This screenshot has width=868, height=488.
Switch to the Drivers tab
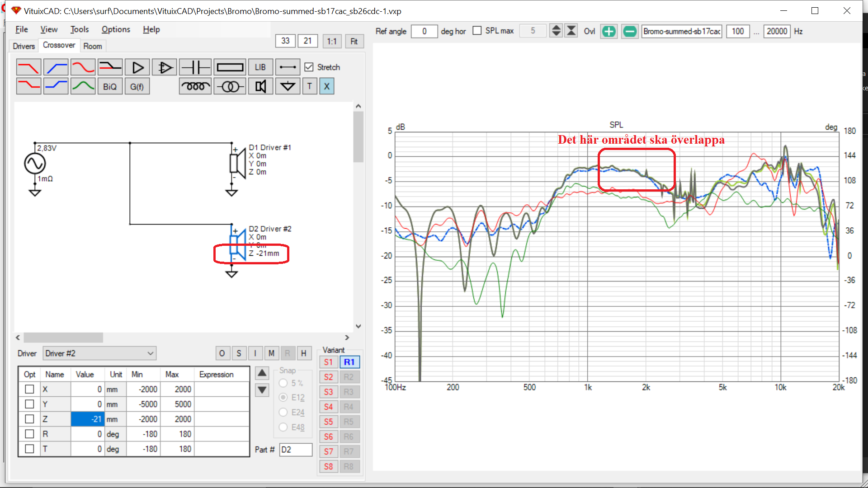click(24, 46)
